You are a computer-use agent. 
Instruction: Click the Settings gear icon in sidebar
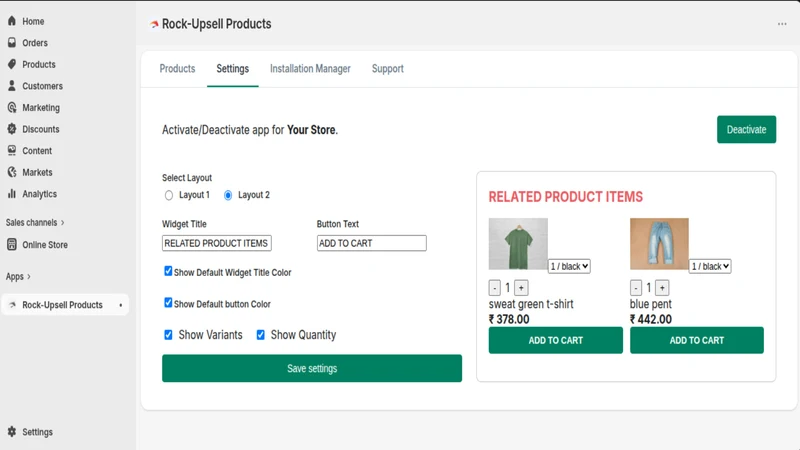12,432
